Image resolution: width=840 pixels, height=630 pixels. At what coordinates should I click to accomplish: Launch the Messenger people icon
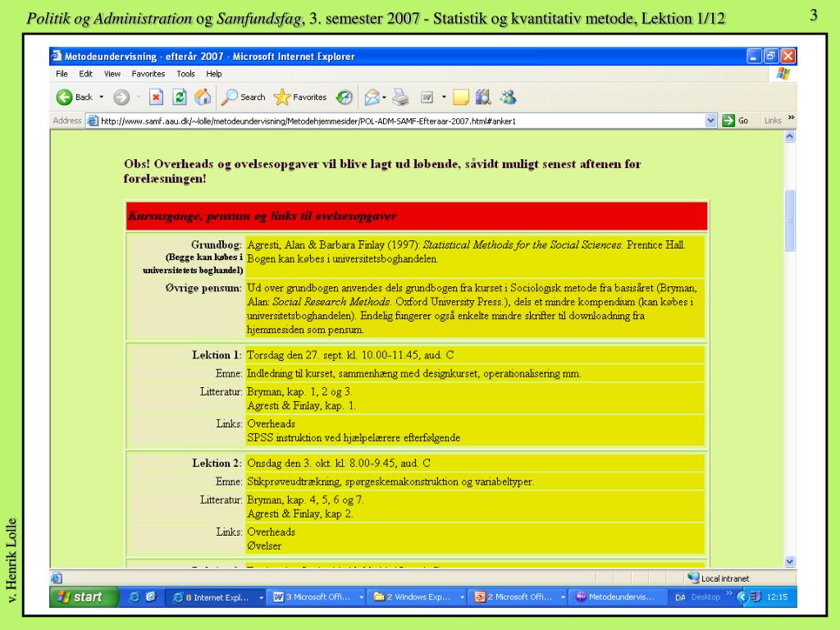(x=508, y=97)
